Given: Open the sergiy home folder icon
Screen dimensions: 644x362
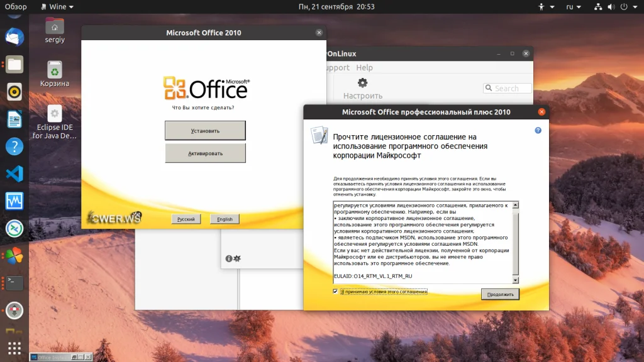Looking at the screenshot, I should click(x=55, y=30).
